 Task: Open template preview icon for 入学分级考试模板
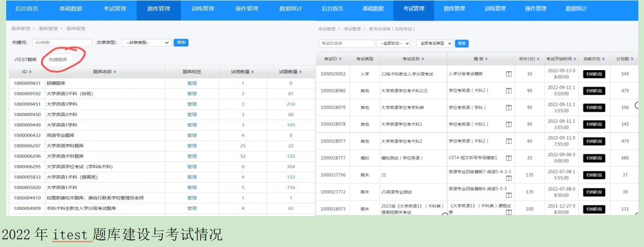pyautogui.click(x=509, y=74)
